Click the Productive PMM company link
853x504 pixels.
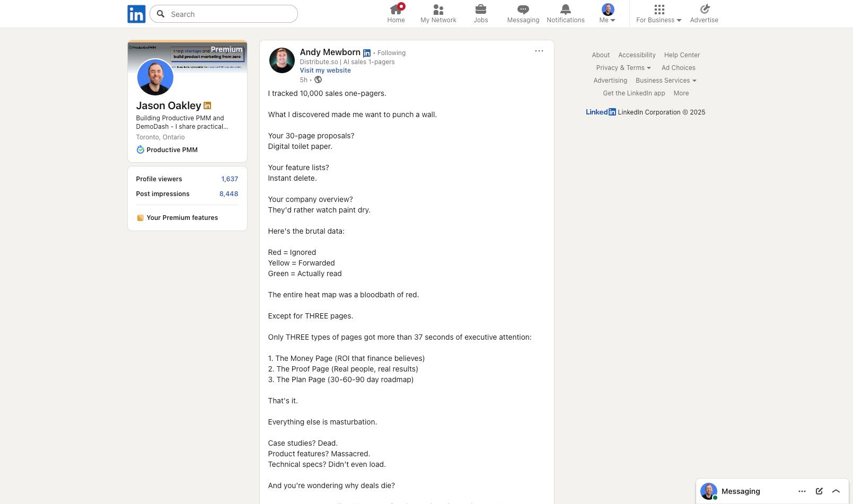click(x=172, y=150)
